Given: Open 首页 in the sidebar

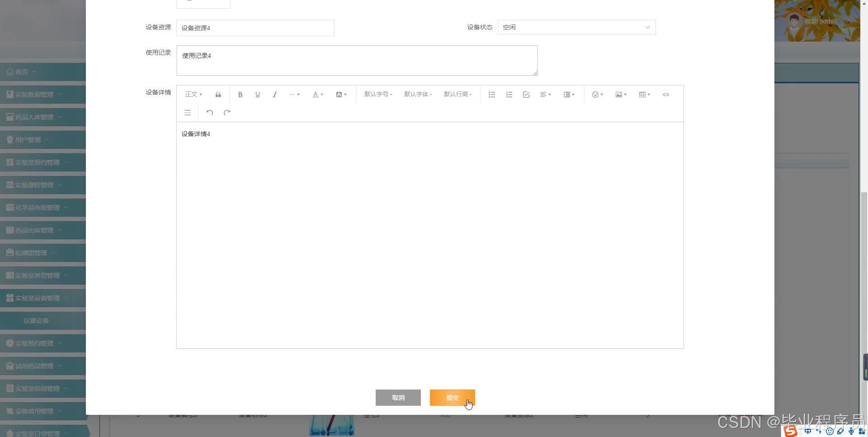Looking at the screenshot, I should [x=43, y=72].
